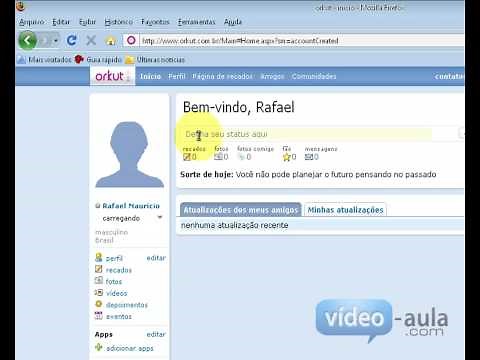Click the 'Sorte de hoje:' text
This screenshot has width=480, height=360.
click(x=207, y=174)
